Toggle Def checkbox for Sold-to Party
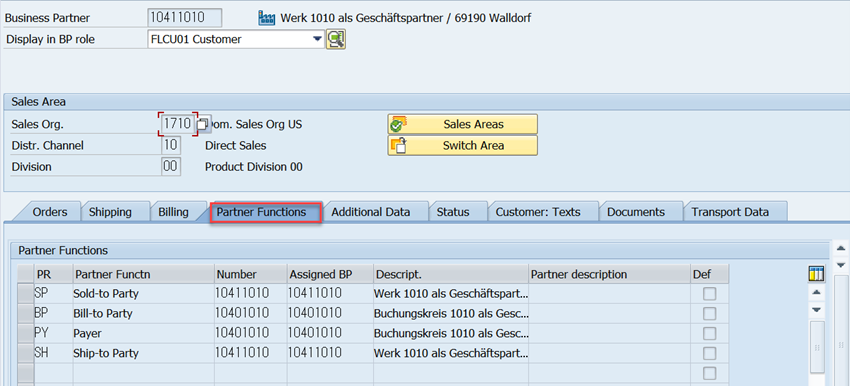The height and width of the screenshot is (386, 850). (x=709, y=294)
